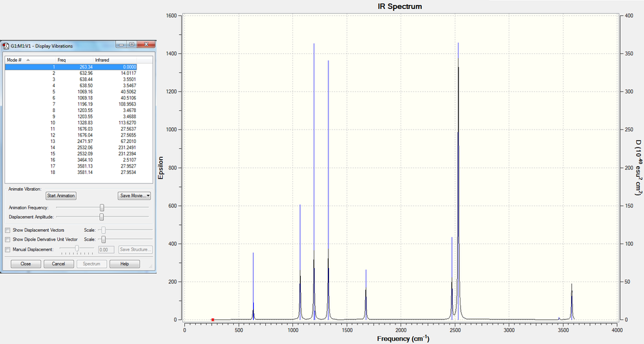
Task: Click the displacement vectors Scale slider
Action: (x=126, y=230)
